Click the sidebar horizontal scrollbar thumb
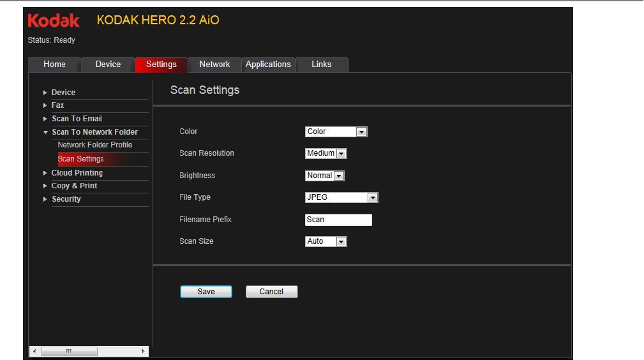Image resolution: width=644 pixels, height=360 pixels. click(x=69, y=351)
